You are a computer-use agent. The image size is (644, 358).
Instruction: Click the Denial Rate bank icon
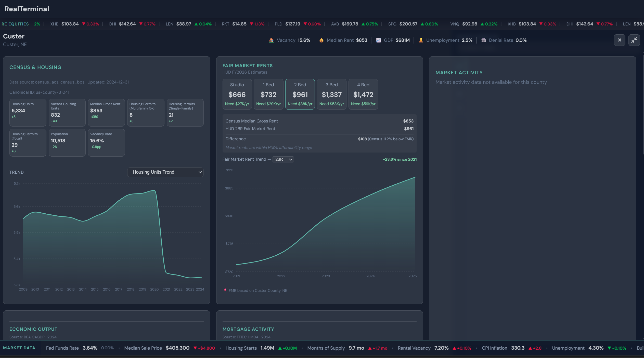coord(483,40)
